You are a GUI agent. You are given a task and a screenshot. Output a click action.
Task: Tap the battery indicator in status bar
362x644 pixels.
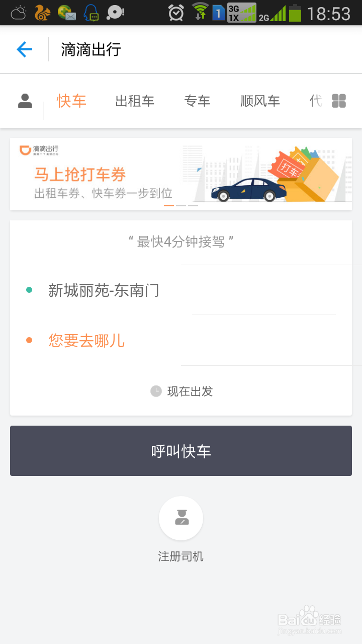(x=295, y=13)
